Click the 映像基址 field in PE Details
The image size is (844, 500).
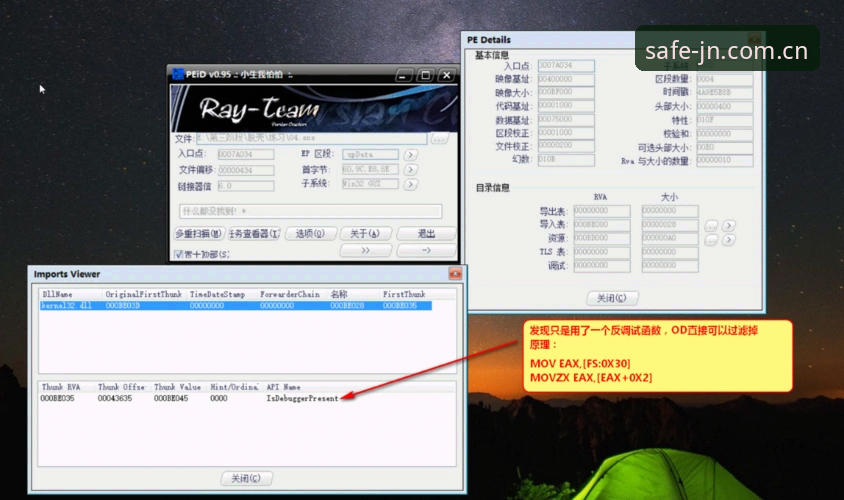(x=566, y=79)
